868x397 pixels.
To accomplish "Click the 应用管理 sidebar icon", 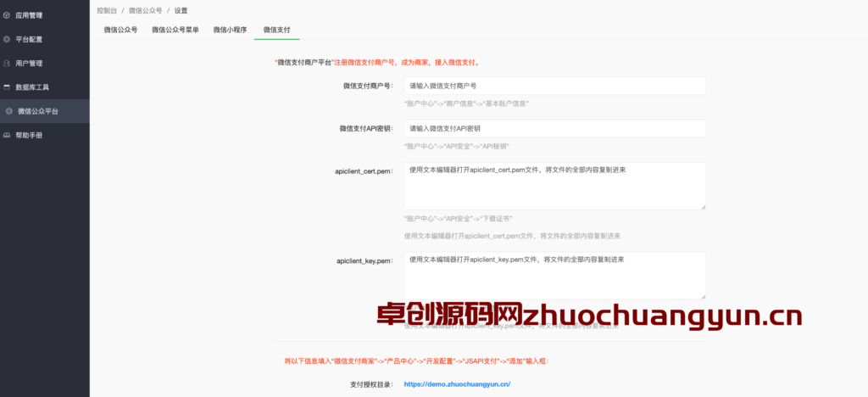I will 7,15.
